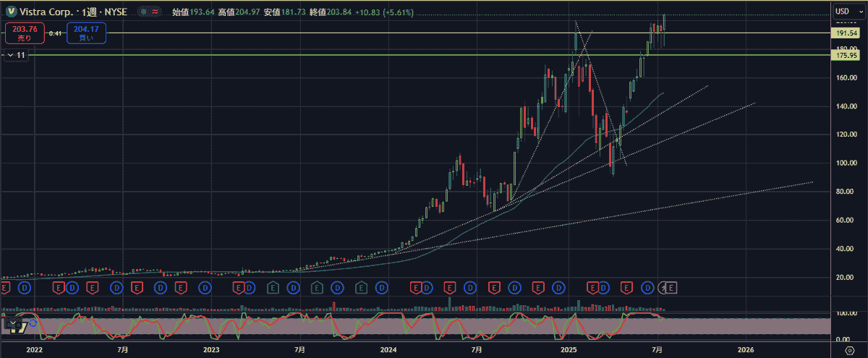Click the +10.83 (+5.61%) change value
Image resolution: width=868 pixels, height=358 pixels.
[x=386, y=12]
